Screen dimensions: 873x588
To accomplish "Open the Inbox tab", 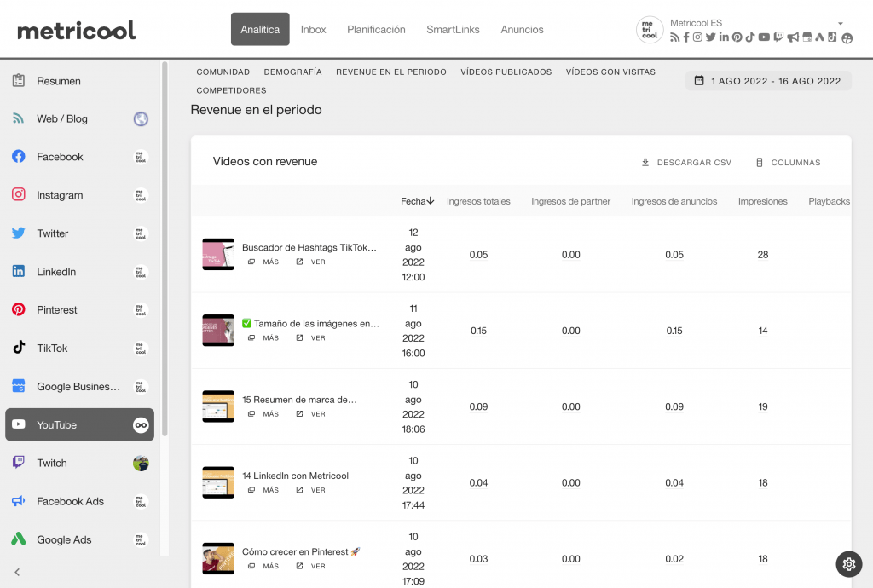I will tap(314, 30).
